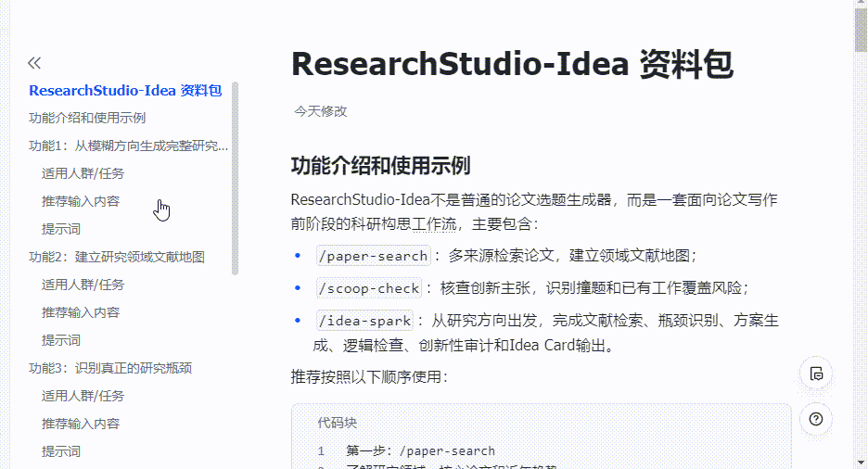The width and height of the screenshot is (868, 469).
Task: Click the /paper-search inline code
Action: 374,256
